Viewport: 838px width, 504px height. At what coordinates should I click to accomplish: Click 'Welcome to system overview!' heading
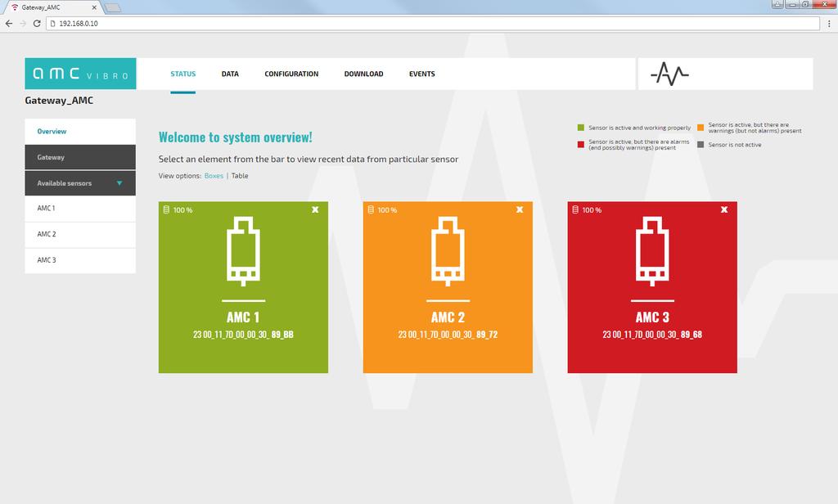click(x=235, y=137)
